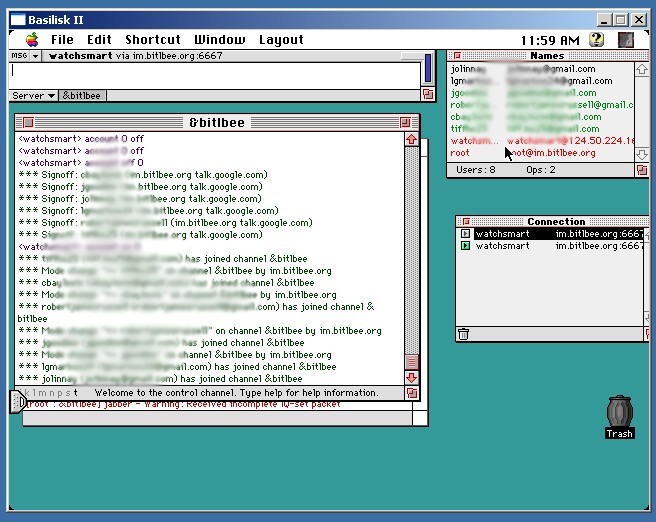The image size is (656, 522).
Task: Toggle channel mode p in &bitlbee
Action: [60, 393]
